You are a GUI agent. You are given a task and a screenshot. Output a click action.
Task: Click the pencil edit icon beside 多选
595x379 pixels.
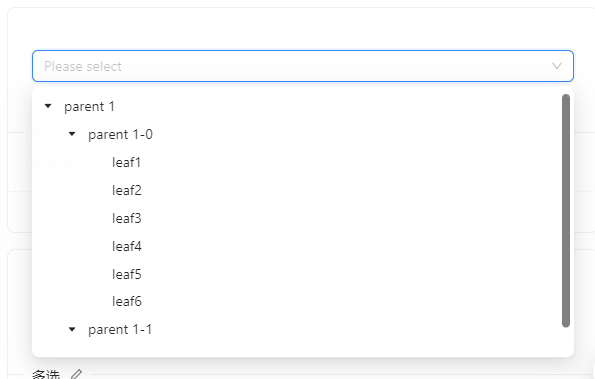tap(77, 374)
